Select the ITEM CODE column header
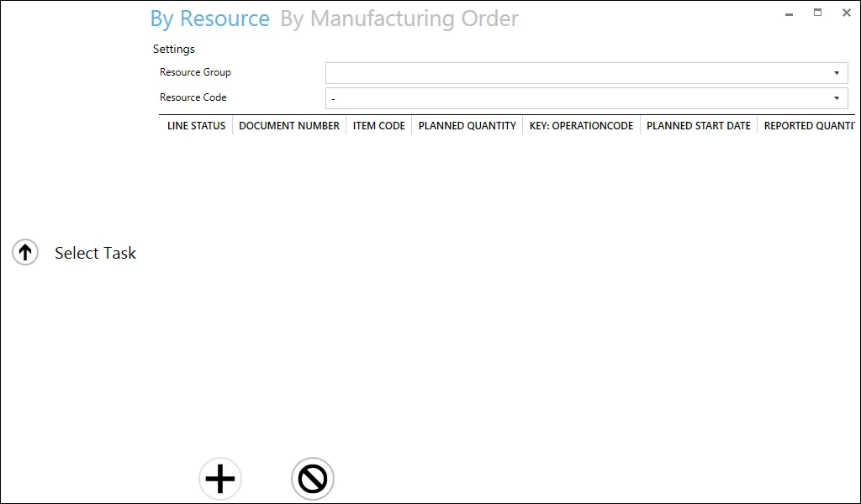Screen dimensions: 861x504 [378, 125]
